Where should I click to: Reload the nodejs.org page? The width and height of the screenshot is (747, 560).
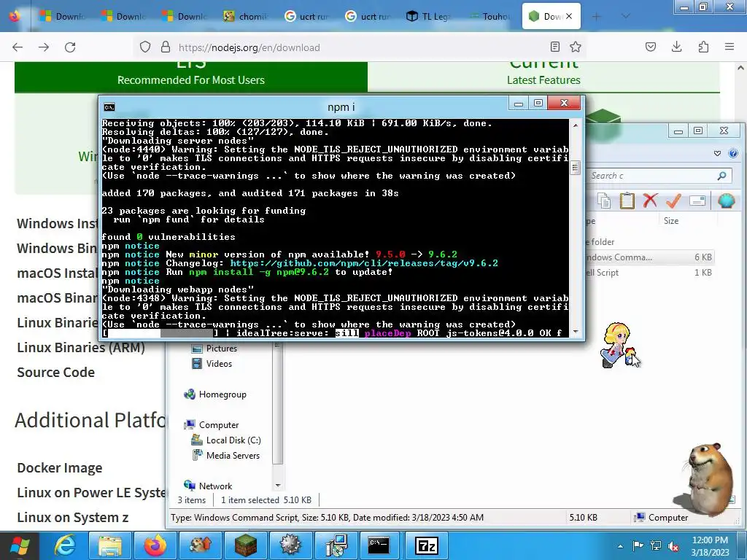[x=70, y=47]
